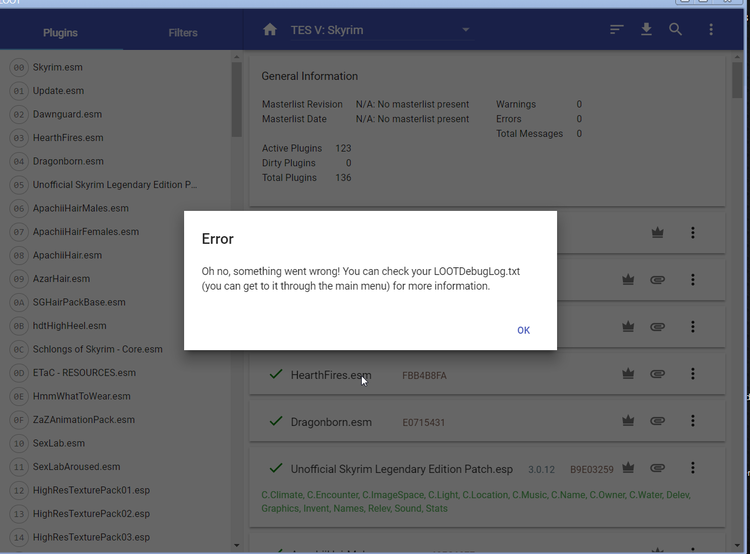Select ApachiiHairFemales.esm in the sidebar

tap(92, 232)
